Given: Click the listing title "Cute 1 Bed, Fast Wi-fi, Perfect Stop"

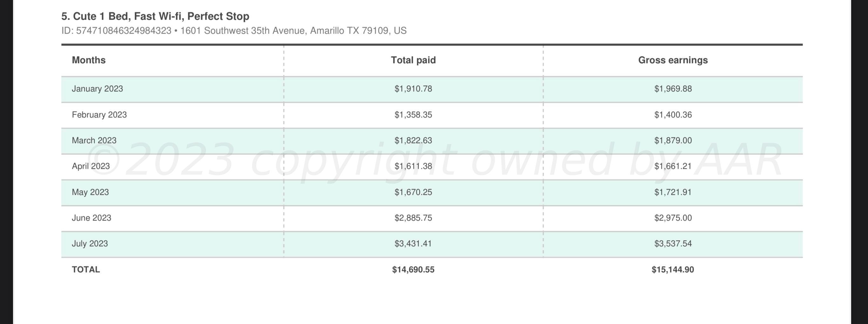Looking at the screenshot, I should 155,16.
